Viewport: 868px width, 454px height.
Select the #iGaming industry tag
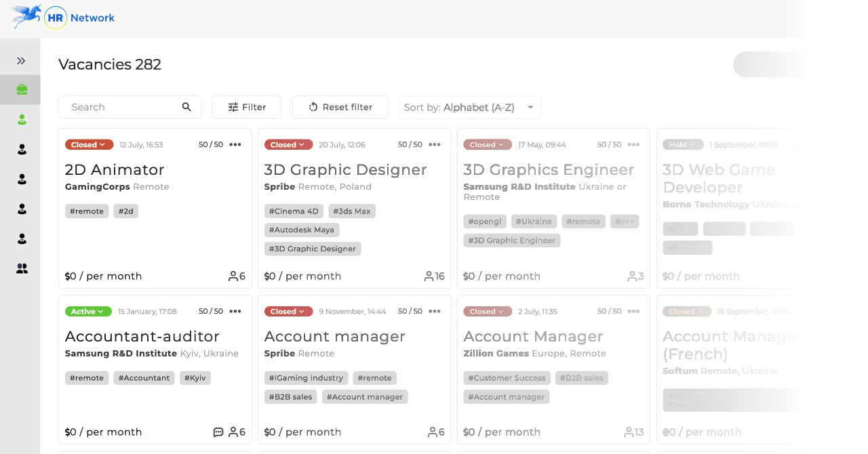(306, 378)
